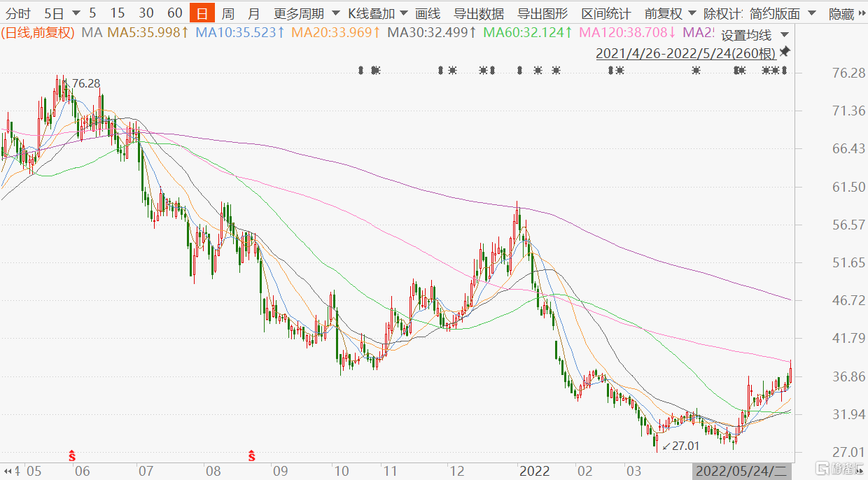
Task: Click the 2022 year label on time axis
Action: (x=534, y=471)
